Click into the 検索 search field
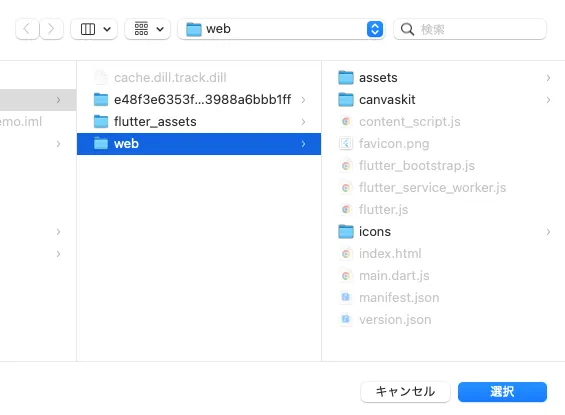 click(x=470, y=29)
